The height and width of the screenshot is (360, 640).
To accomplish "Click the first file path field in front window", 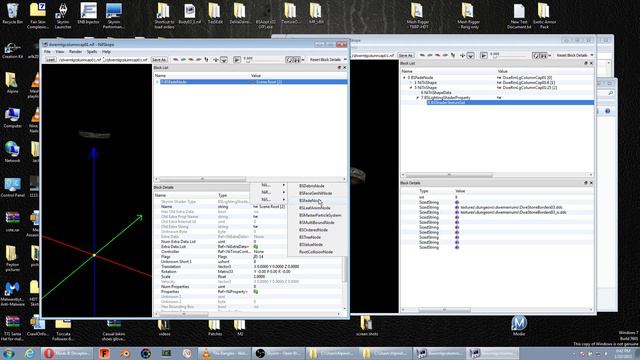I will [79, 60].
